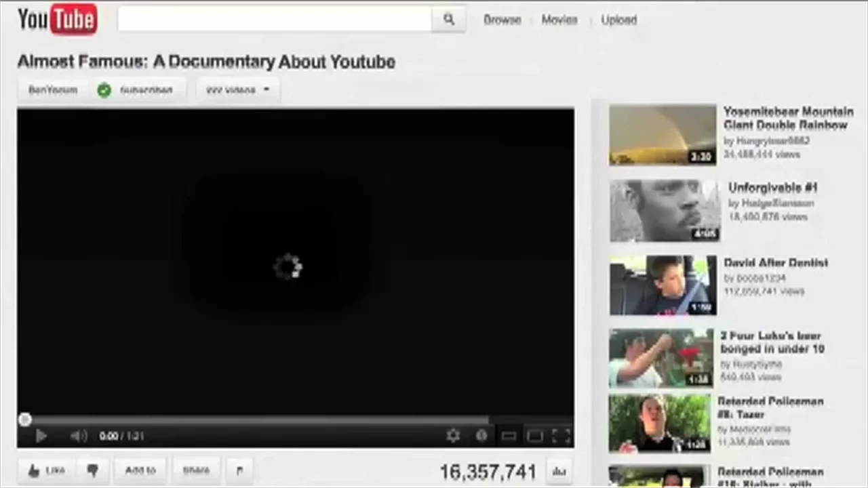Viewport: 868px width, 488px height.
Task: Expand the channel videos dropdown
Action: pyautogui.click(x=237, y=89)
